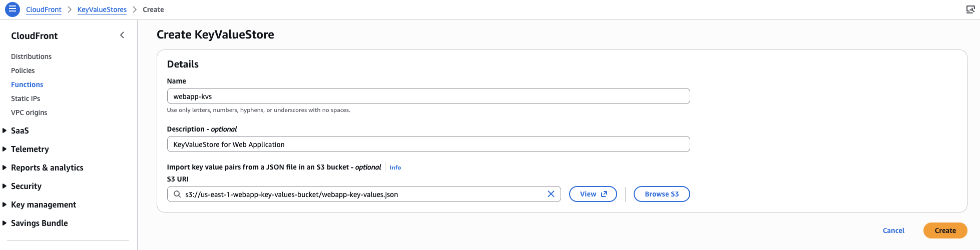
Task: Expand Key management section
Action: tap(5, 204)
